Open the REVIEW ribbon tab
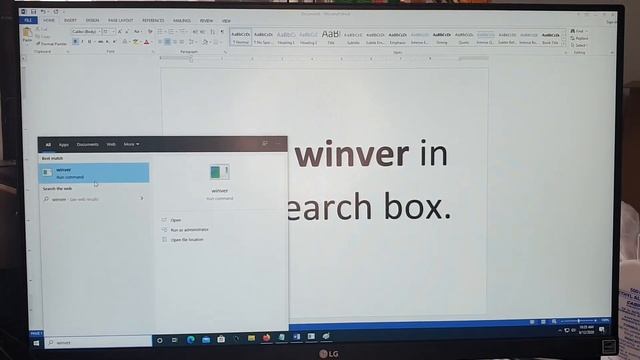Image resolution: width=640 pixels, height=360 pixels. 206,20
